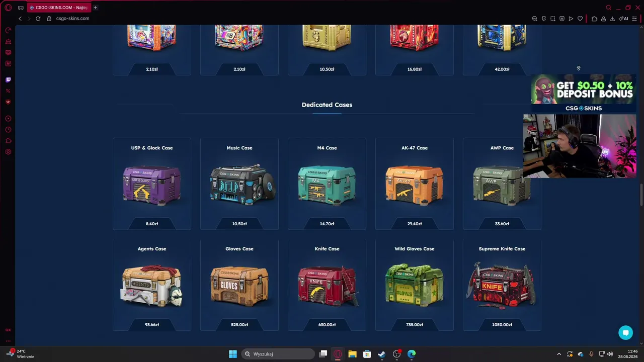Show the downloads panel
The height and width of the screenshot is (362, 644).
(612, 19)
